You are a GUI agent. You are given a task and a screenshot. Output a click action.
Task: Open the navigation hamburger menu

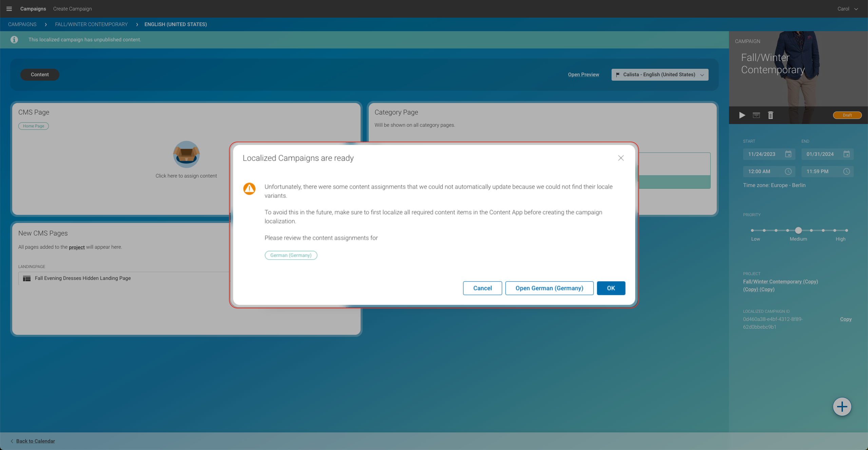pos(9,8)
